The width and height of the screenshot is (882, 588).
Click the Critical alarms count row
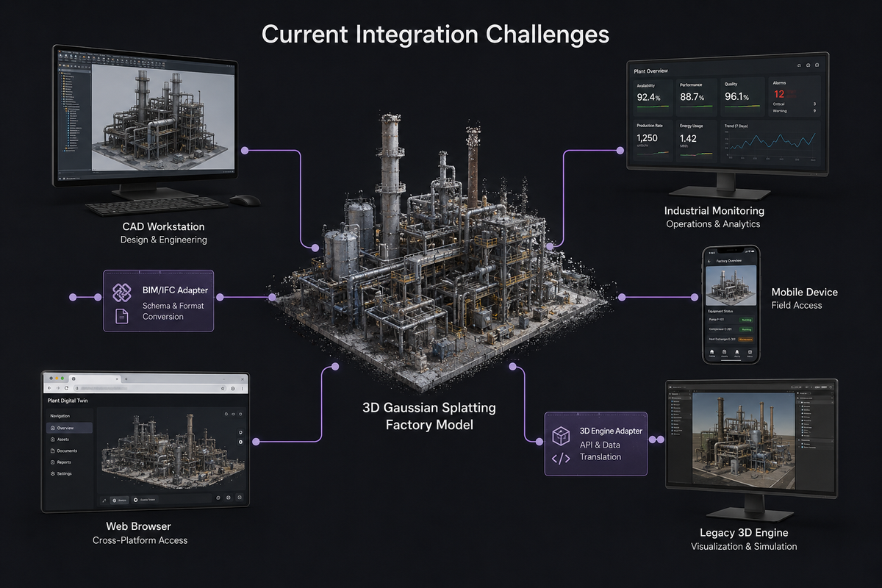[x=795, y=104]
